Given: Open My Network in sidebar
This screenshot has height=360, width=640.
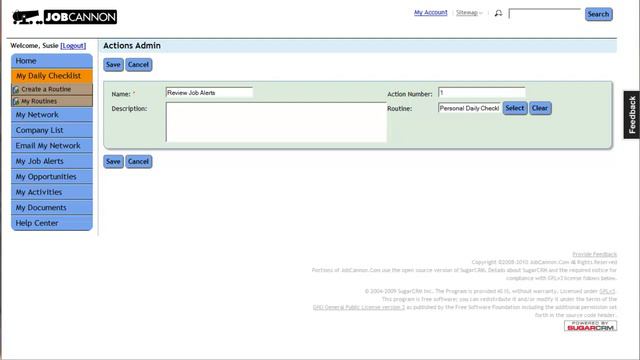Looking at the screenshot, I should [x=52, y=115].
